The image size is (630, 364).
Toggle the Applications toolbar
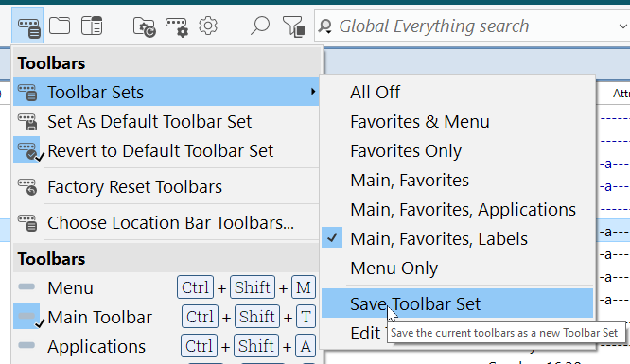(x=166, y=346)
